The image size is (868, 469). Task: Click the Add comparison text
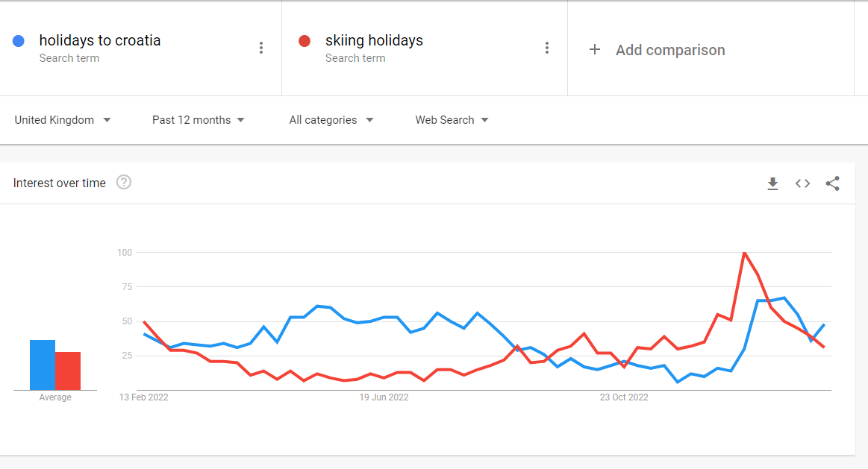(670, 50)
